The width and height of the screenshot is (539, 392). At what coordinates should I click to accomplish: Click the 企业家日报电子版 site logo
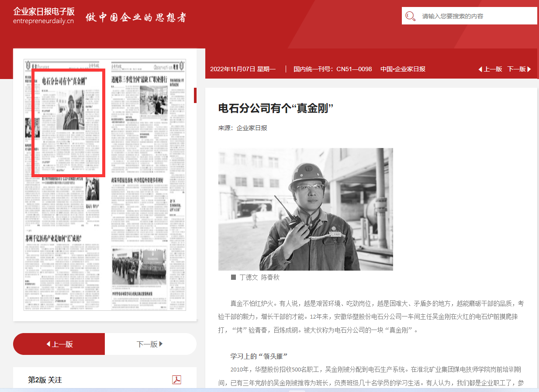point(44,11)
